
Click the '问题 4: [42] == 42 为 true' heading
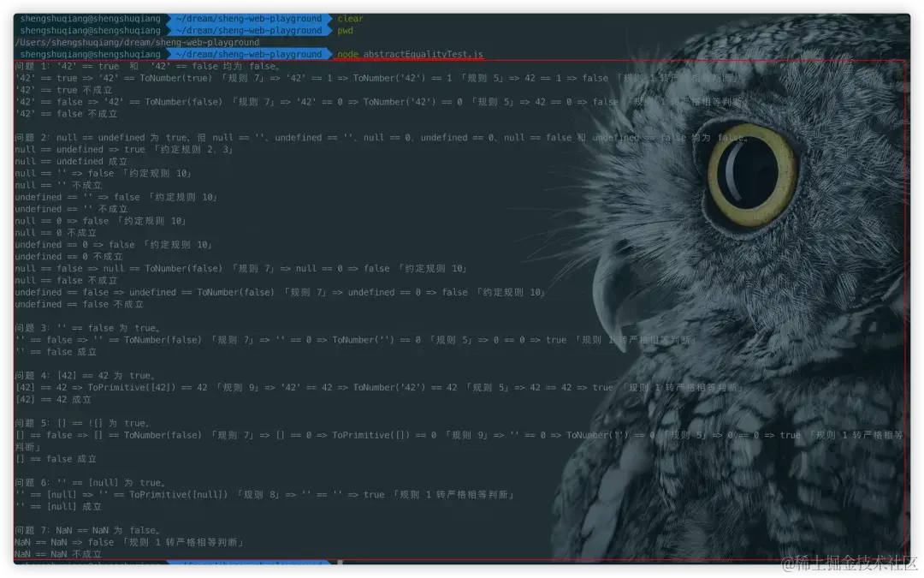click(86, 376)
